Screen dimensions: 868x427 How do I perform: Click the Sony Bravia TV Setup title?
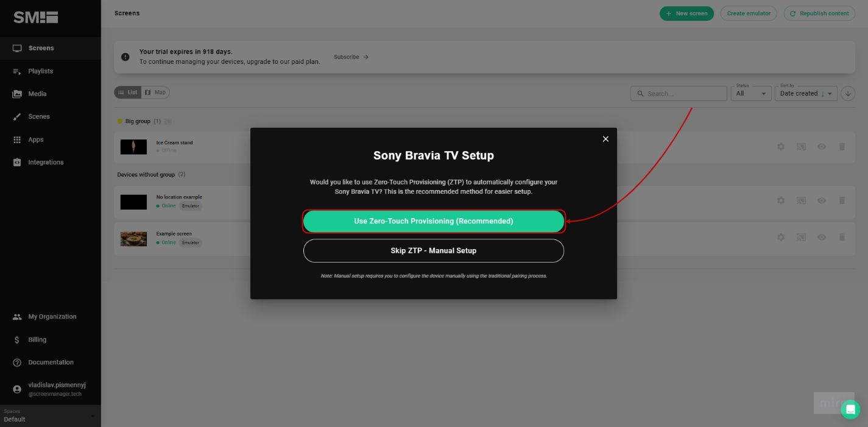[434, 155]
